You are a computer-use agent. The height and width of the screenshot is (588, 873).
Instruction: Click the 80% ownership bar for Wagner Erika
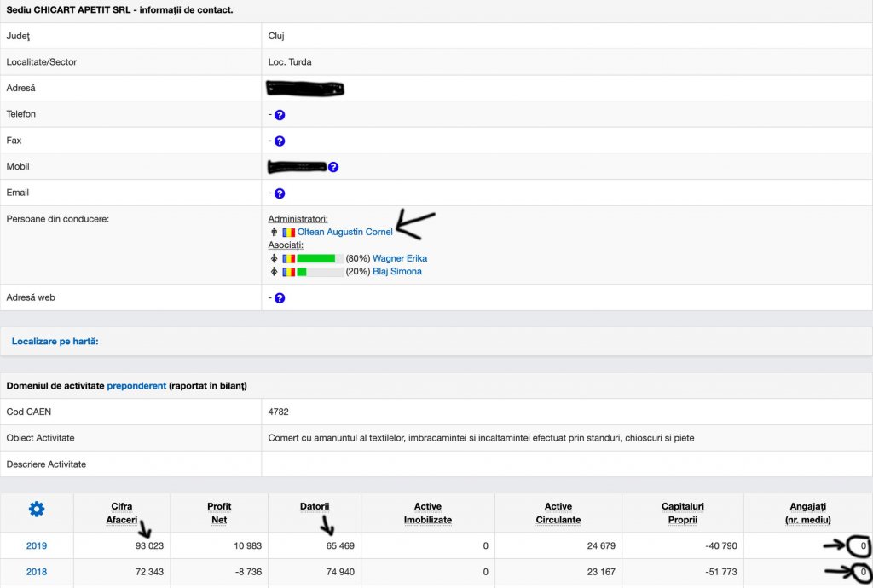click(x=321, y=259)
